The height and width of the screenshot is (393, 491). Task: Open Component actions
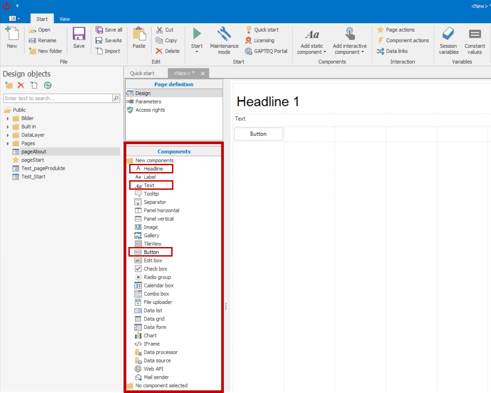(403, 40)
